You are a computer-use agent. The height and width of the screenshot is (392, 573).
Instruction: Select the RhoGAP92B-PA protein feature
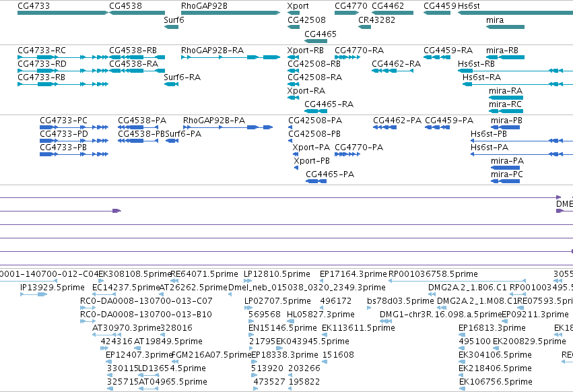click(x=228, y=127)
